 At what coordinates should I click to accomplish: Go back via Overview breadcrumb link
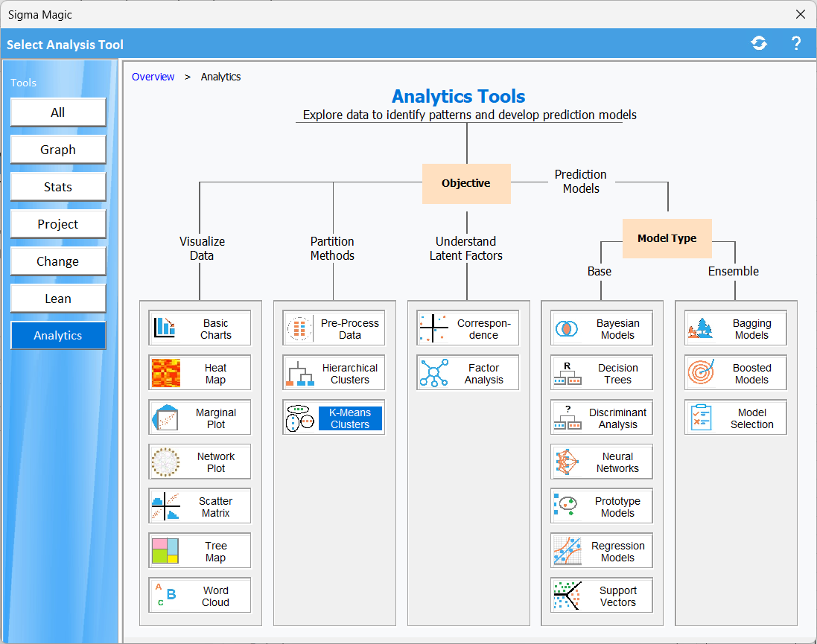153,77
